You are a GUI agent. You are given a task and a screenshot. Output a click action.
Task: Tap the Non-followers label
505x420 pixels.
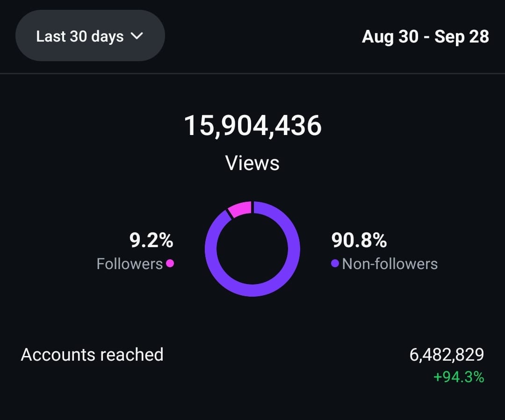390,264
